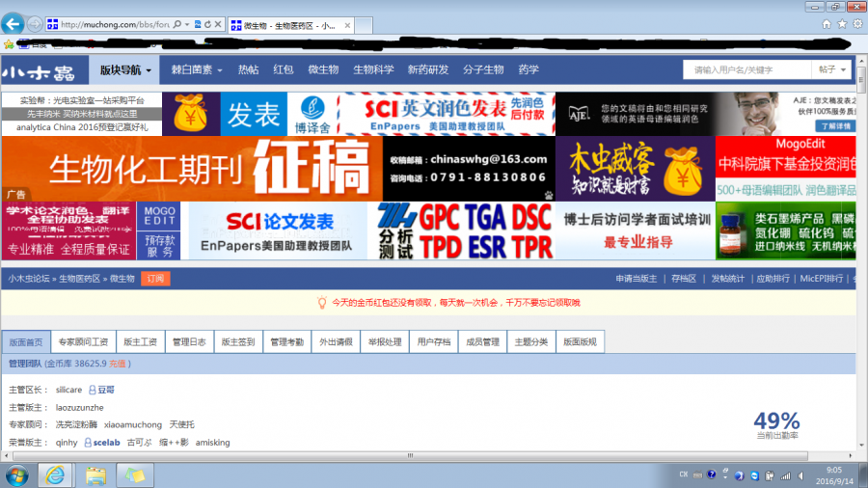Screen dimensions: 868x488
Task: Switch to 版主签到 tab
Action: pyautogui.click(x=238, y=342)
